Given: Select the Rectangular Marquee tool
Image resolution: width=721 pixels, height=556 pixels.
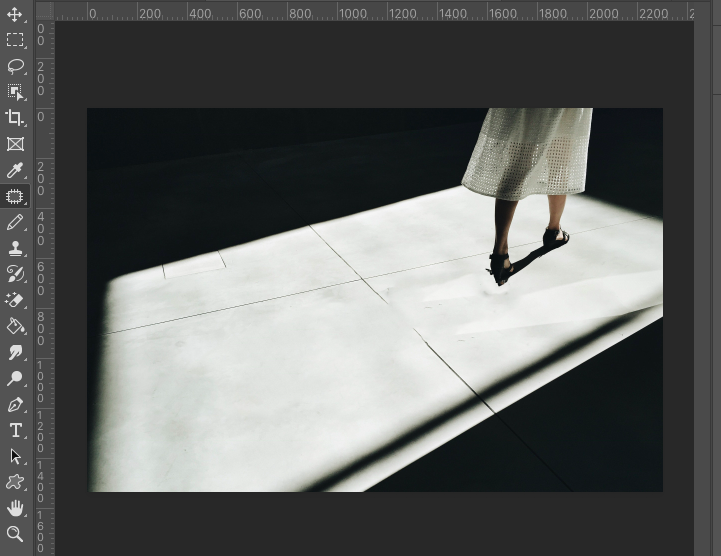Looking at the screenshot, I should click(15, 40).
